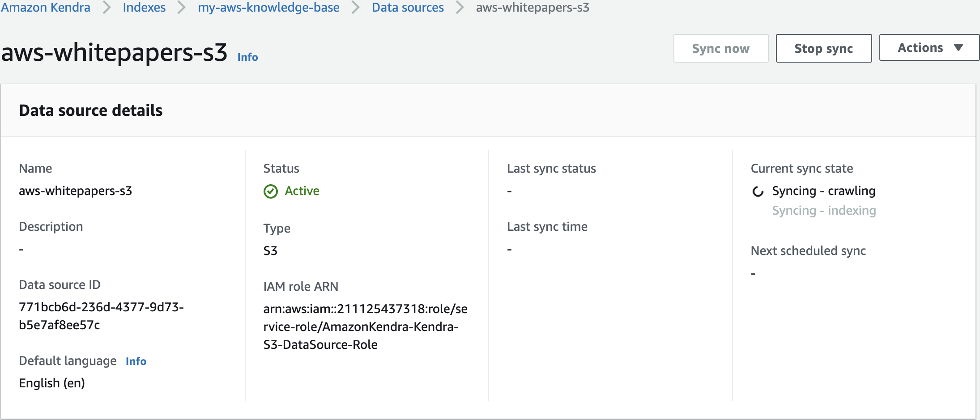Click the Actions dropdown arrow
Viewport: 980px width, 420px height.
[x=958, y=47]
